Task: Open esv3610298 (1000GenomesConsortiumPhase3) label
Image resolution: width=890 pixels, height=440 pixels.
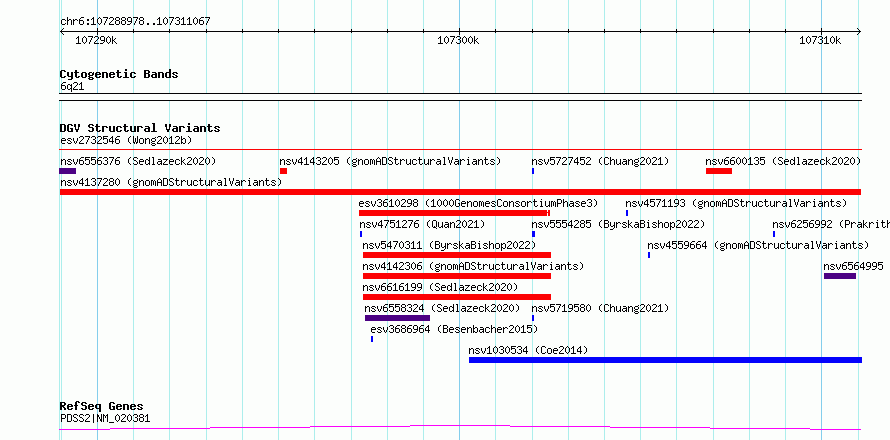Action: [x=478, y=203]
